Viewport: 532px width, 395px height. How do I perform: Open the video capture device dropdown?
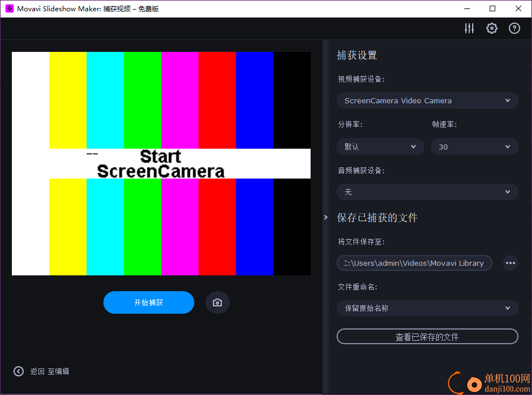coord(427,100)
